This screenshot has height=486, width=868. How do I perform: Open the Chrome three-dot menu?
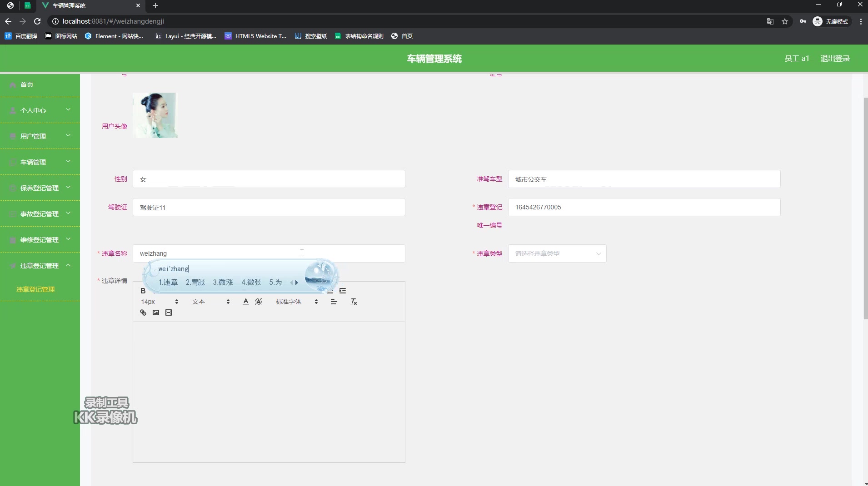coord(861,21)
